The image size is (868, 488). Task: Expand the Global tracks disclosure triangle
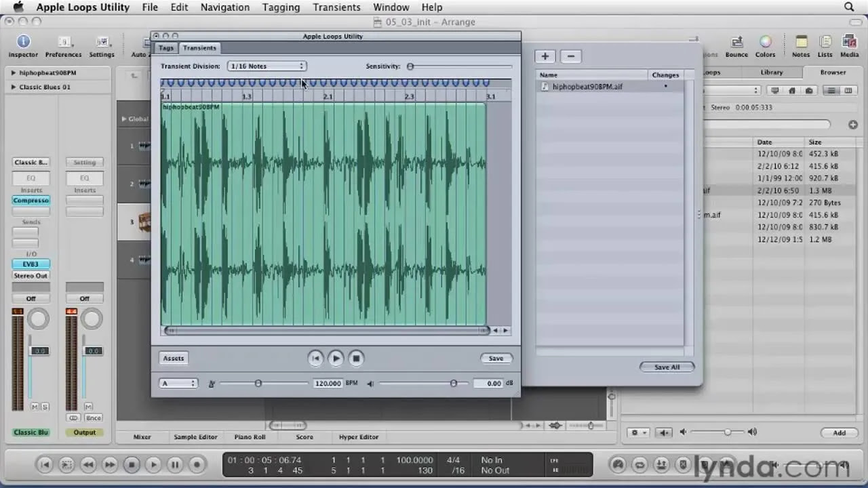tap(124, 119)
